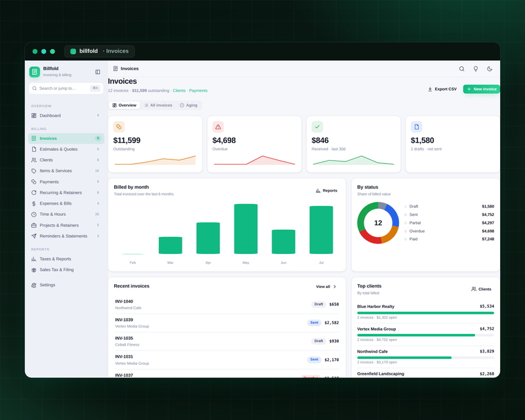The image size is (525, 420).
Task: Click the Northwind Cafe progress bar
Action: 425,358
